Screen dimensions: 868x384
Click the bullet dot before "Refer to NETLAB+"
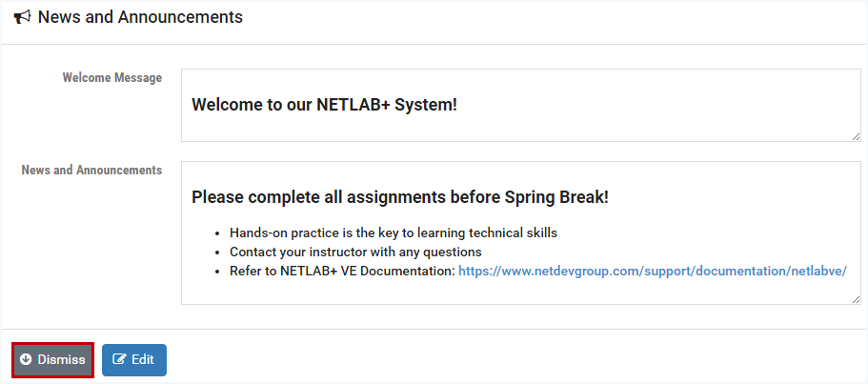pyautogui.click(x=217, y=272)
